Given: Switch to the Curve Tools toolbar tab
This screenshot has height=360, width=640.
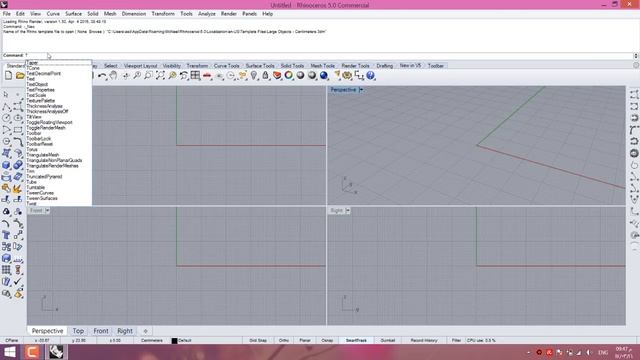Looking at the screenshot, I should (x=227, y=66).
